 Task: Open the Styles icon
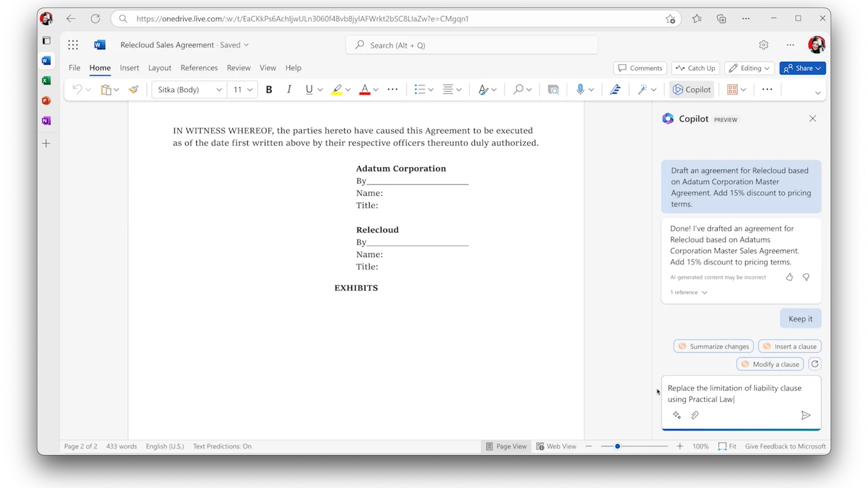pyautogui.click(x=483, y=89)
